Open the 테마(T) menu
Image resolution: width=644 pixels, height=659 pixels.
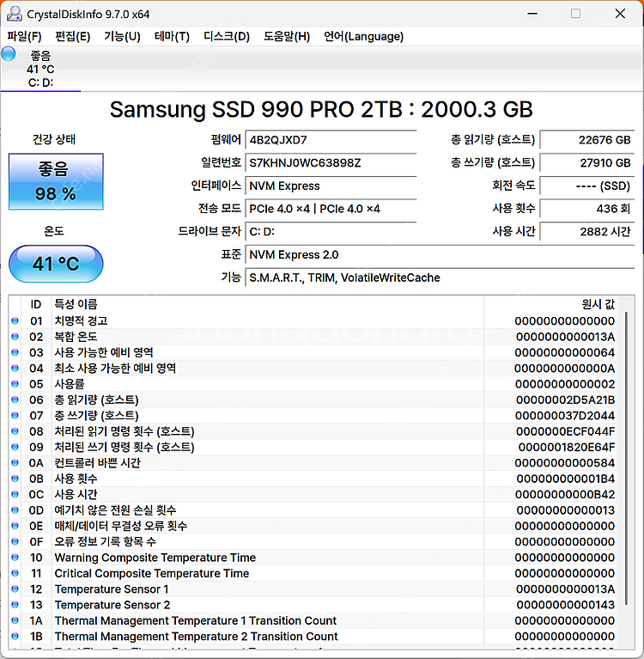tap(172, 37)
